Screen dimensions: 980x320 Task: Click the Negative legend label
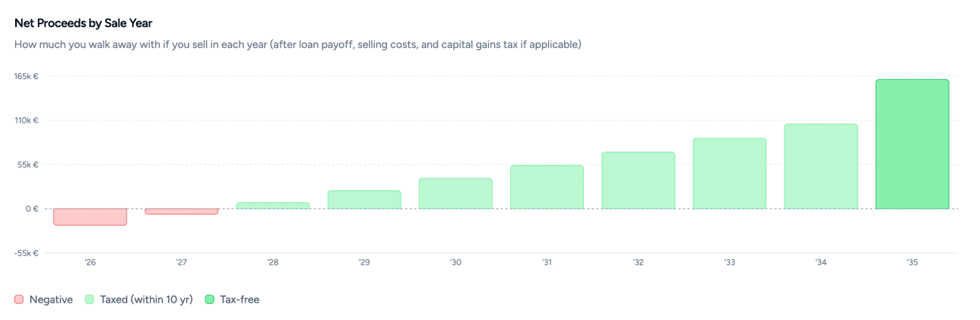(x=51, y=299)
